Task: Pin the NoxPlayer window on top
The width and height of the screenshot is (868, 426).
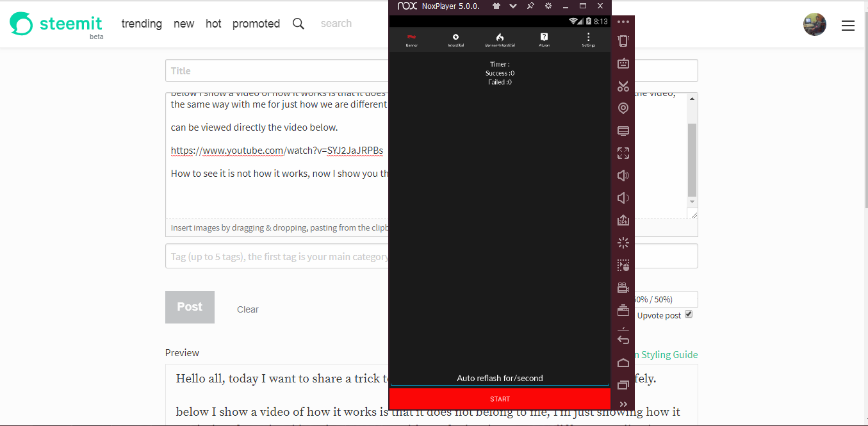Action: click(530, 6)
